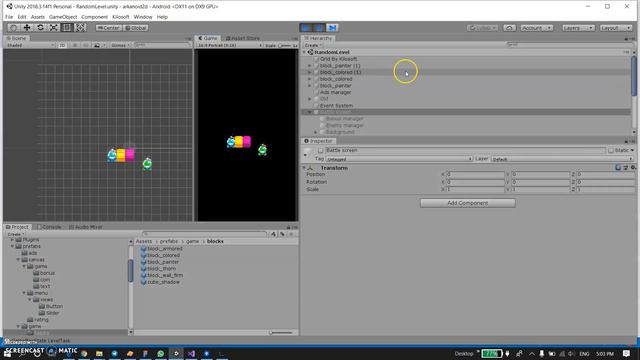Click the Collab button
The height and width of the screenshot is (360, 640).
(x=482, y=28)
